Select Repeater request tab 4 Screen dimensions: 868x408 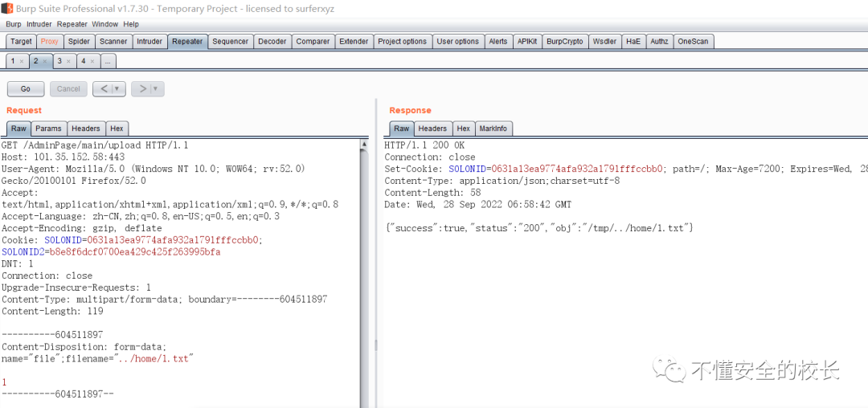click(84, 61)
